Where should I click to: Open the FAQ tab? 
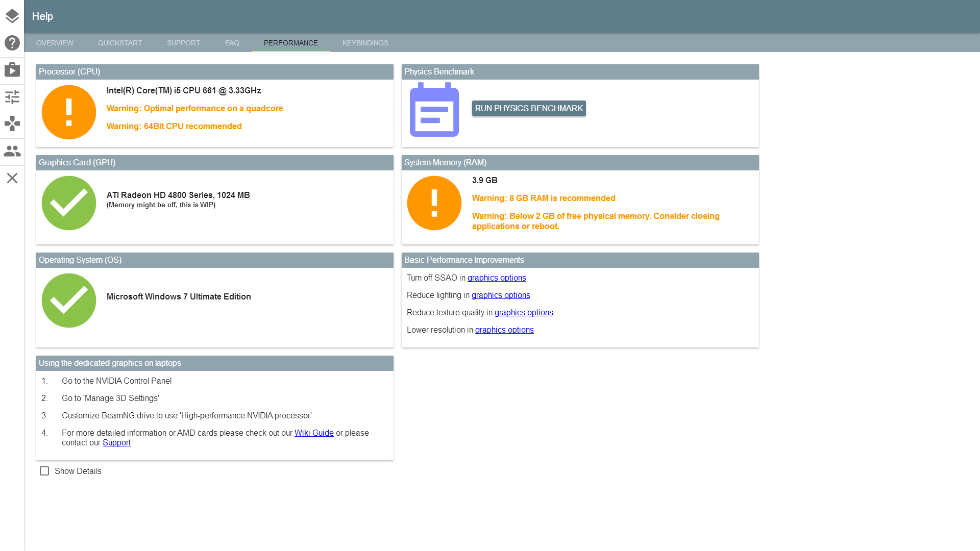[x=232, y=43]
